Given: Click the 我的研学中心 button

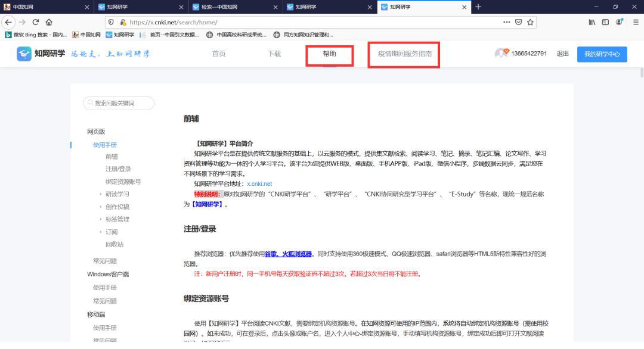Looking at the screenshot, I should 602,54.
